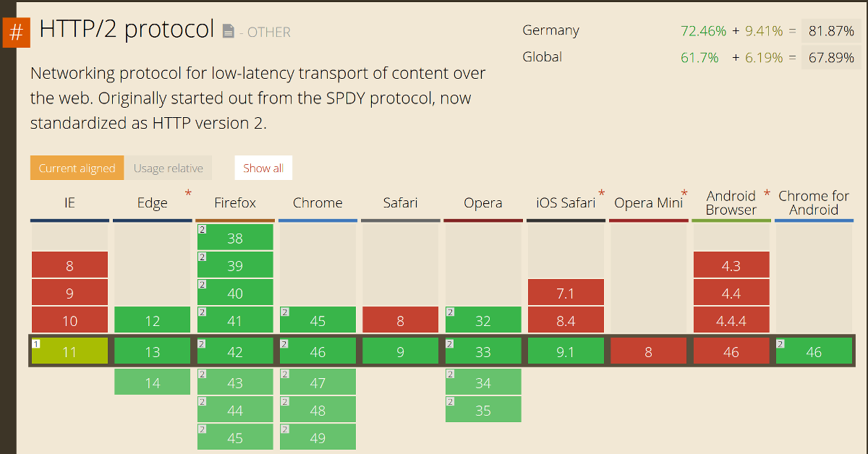Viewport: 868px width, 454px height.
Task: Click the "1" note flag on IE 11
Action: pyautogui.click(x=36, y=342)
